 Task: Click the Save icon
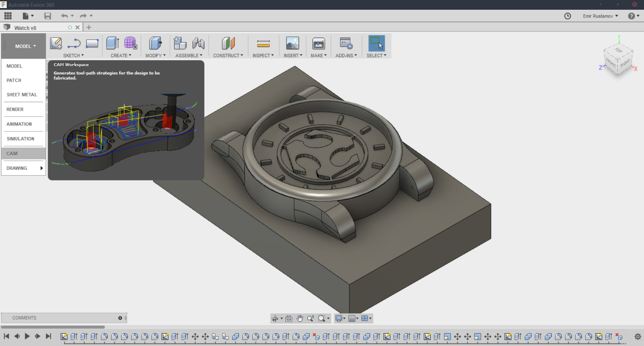click(47, 16)
